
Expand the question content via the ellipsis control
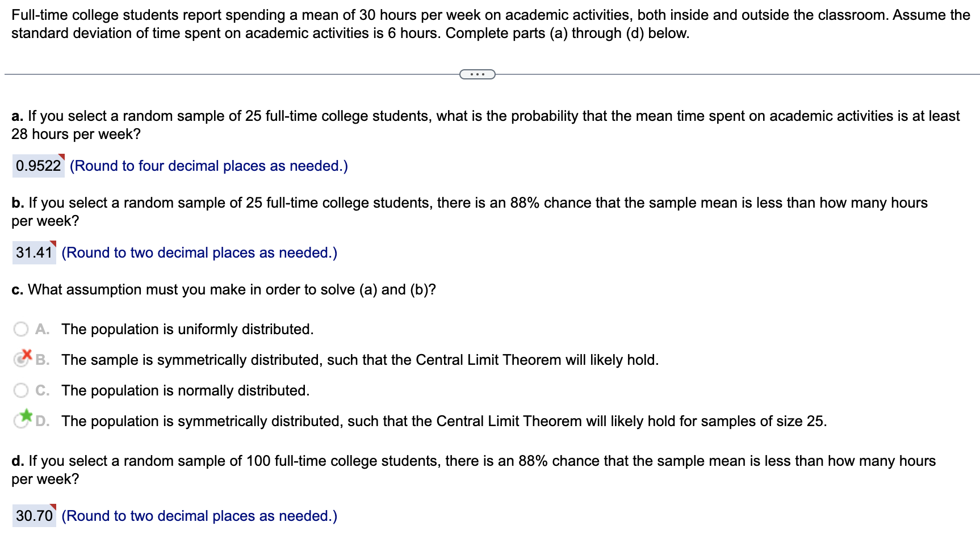click(477, 74)
